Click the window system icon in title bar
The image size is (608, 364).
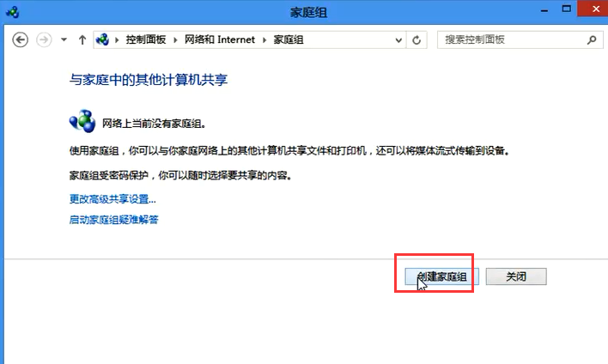tap(12, 12)
